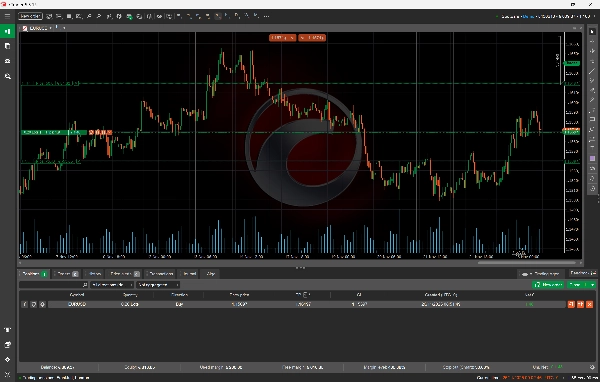
Task: Switch to the Journal tab
Action: click(x=189, y=274)
